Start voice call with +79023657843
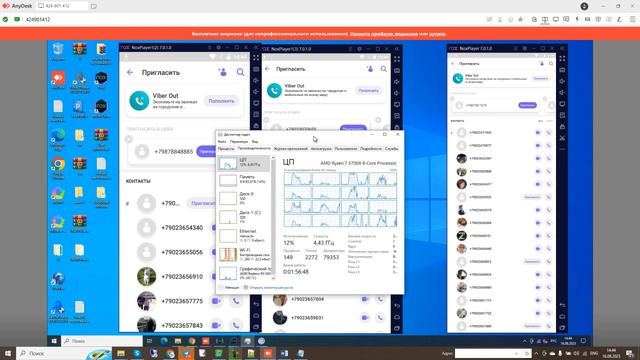This screenshot has width=640, height=360. click(x=236, y=325)
